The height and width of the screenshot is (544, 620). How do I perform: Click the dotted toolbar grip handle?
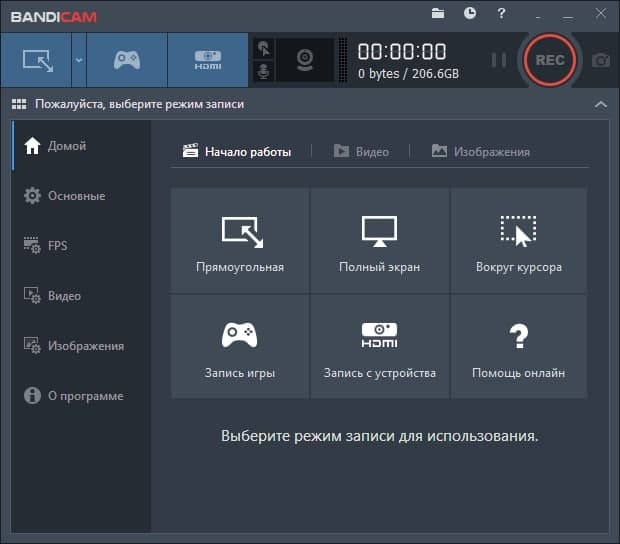(x=343, y=60)
